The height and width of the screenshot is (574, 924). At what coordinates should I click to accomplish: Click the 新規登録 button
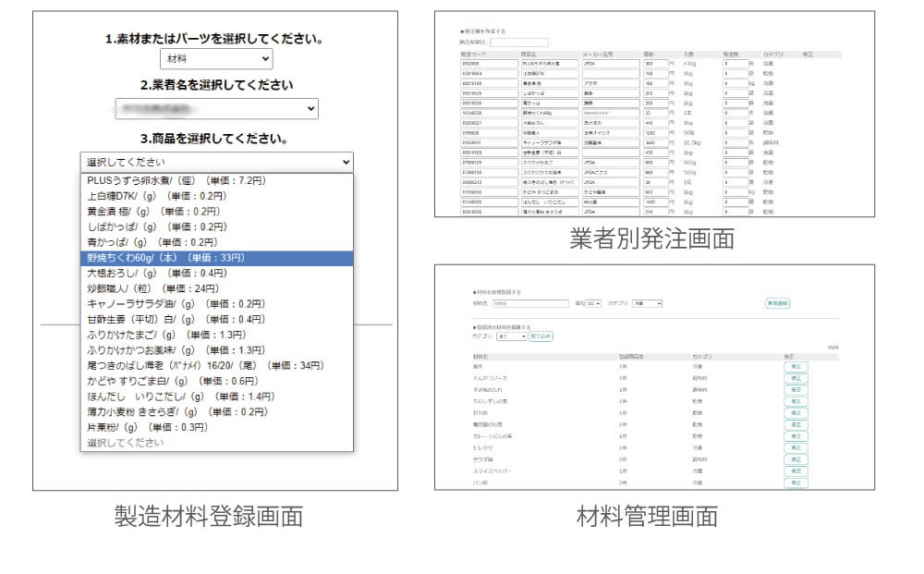point(777,303)
